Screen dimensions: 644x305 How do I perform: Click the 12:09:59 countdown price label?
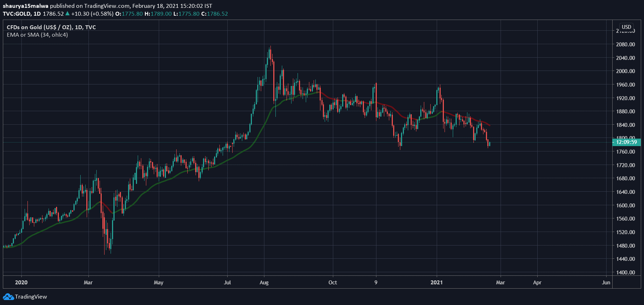(627, 142)
